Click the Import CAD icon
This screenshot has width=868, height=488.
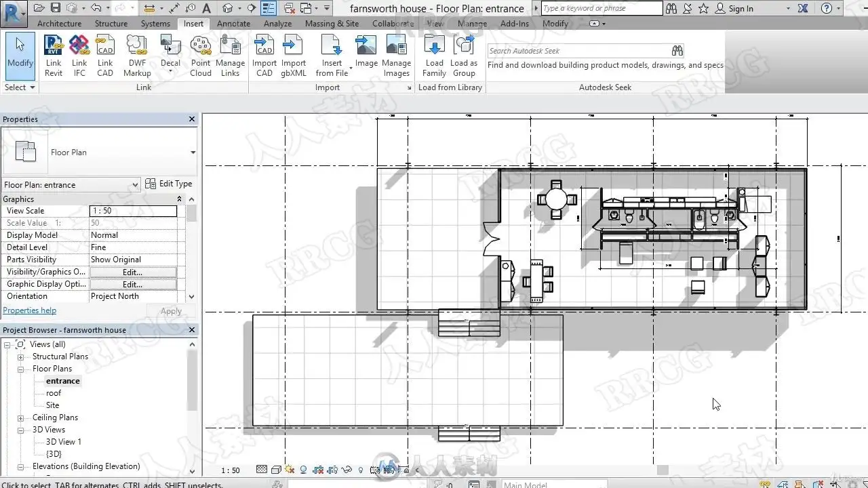tap(264, 56)
